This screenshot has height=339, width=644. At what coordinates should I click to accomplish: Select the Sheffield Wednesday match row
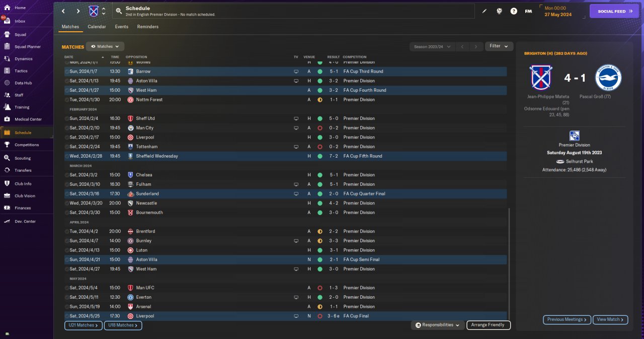tap(285, 156)
